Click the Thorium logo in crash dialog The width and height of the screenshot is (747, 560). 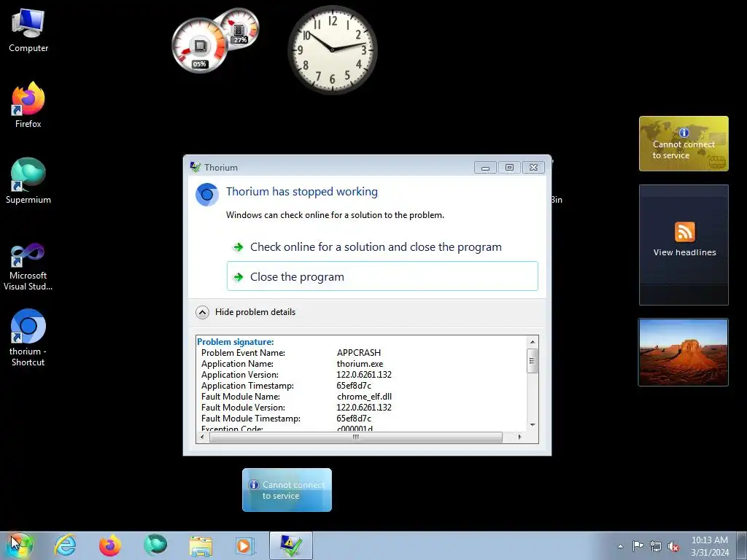coord(206,194)
